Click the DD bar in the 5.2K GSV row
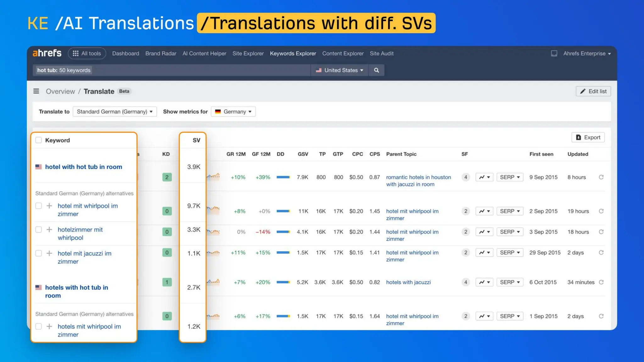644x362 pixels. [283, 282]
